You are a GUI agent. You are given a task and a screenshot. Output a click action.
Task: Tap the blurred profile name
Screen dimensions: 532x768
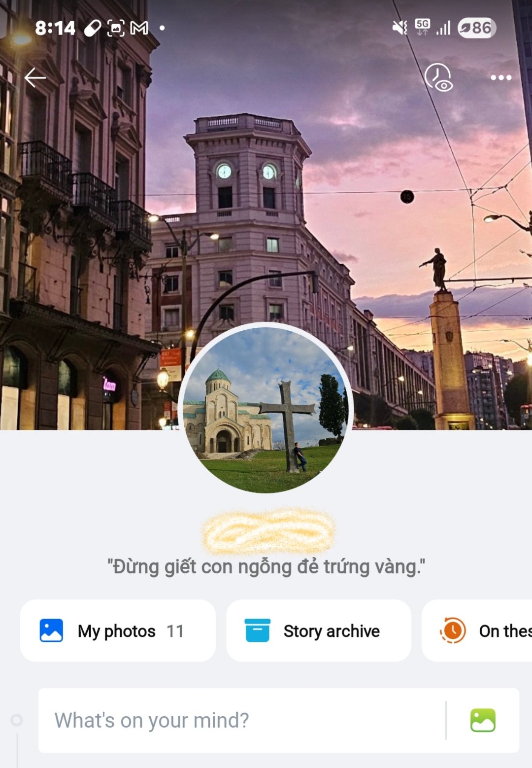coord(268,531)
